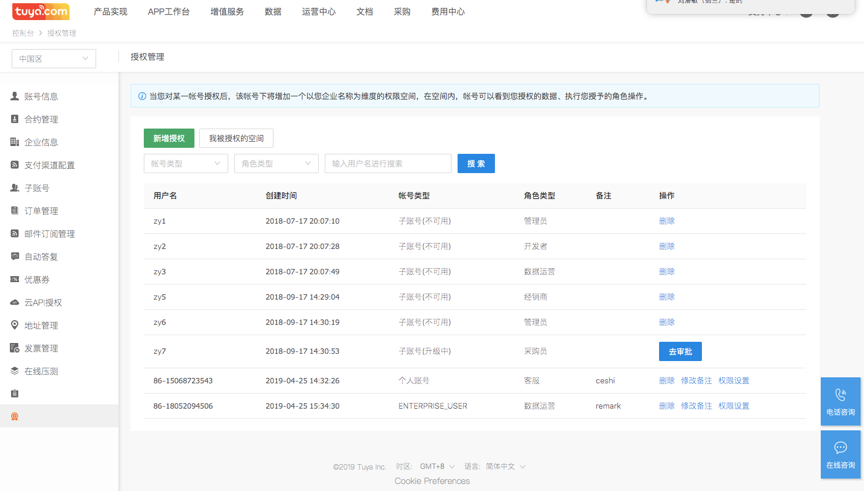Open 产品实现 top menu
Screen dimensions: 864x491
pos(110,12)
